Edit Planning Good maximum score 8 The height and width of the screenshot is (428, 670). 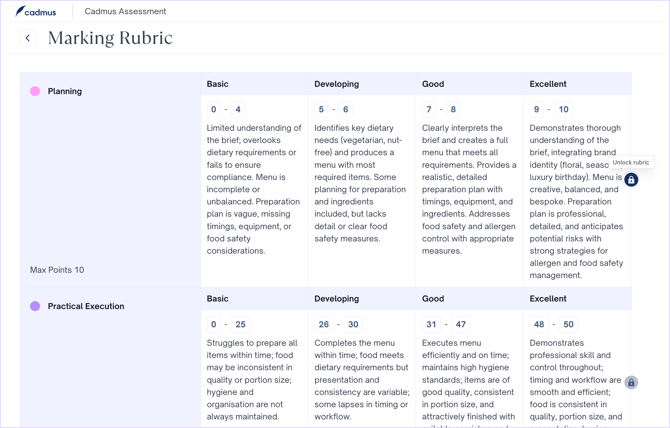tap(453, 110)
